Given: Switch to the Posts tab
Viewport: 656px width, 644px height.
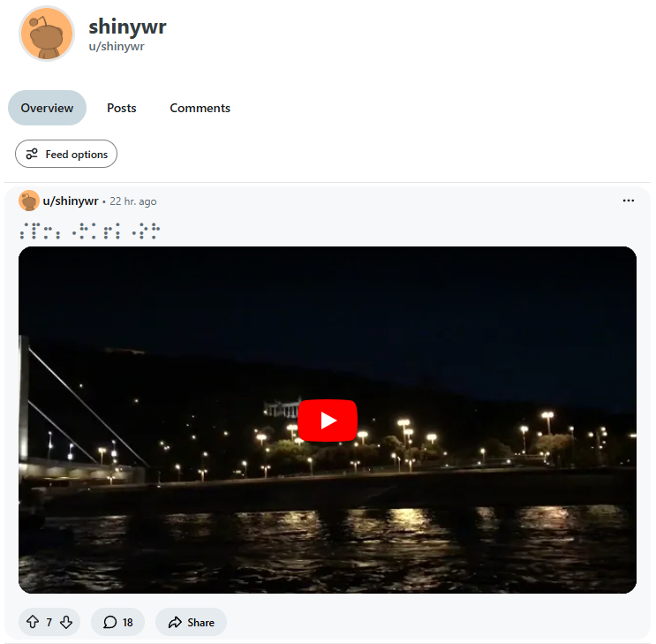Looking at the screenshot, I should coord(121,108).
